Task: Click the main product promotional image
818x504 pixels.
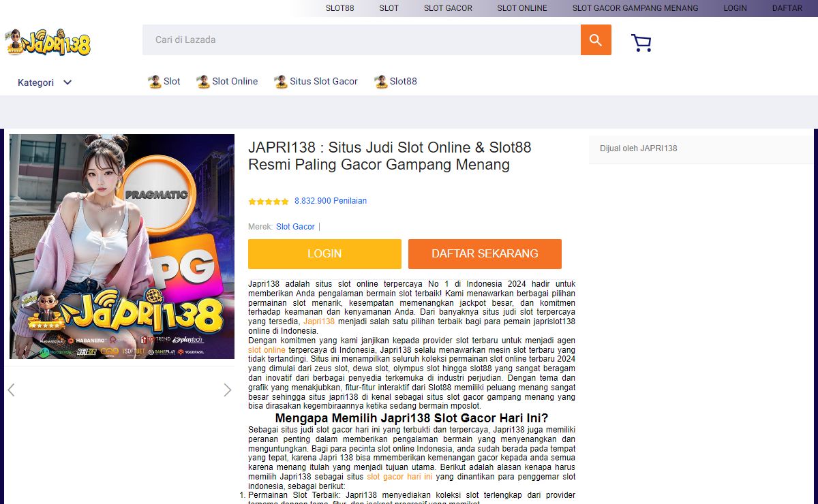Action: 122,247
